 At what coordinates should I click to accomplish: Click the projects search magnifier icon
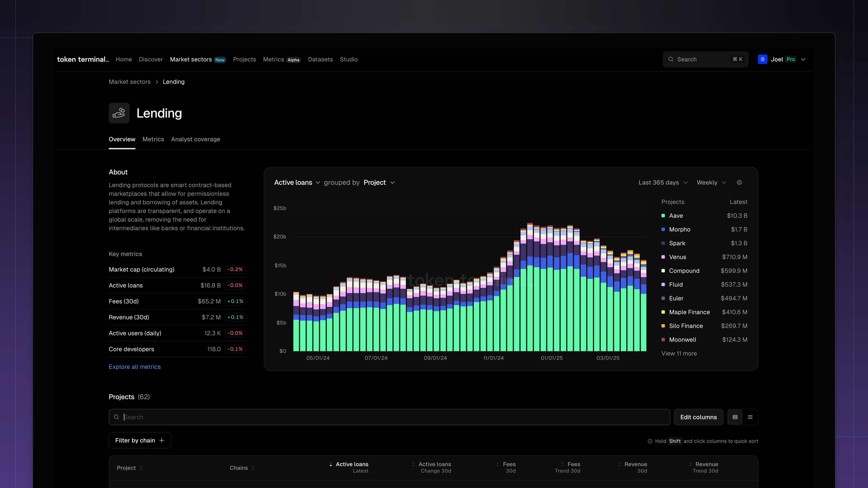click(117, 417)
